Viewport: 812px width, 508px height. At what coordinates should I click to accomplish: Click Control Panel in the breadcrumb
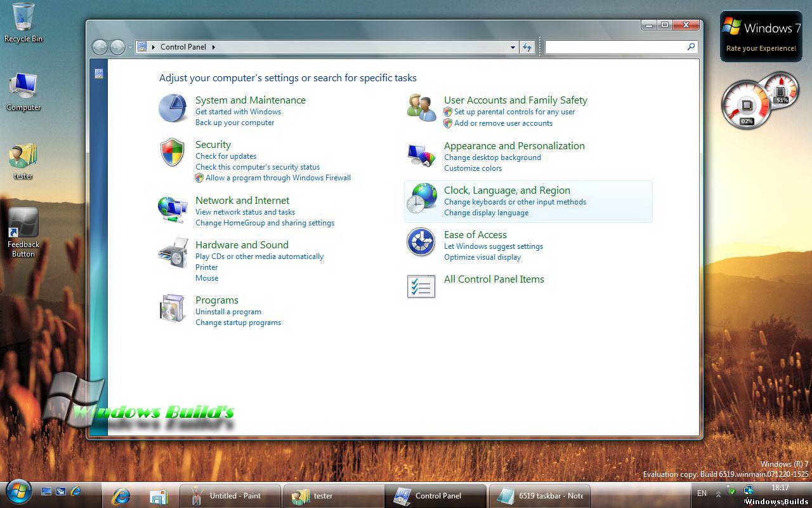coord(183,47)
